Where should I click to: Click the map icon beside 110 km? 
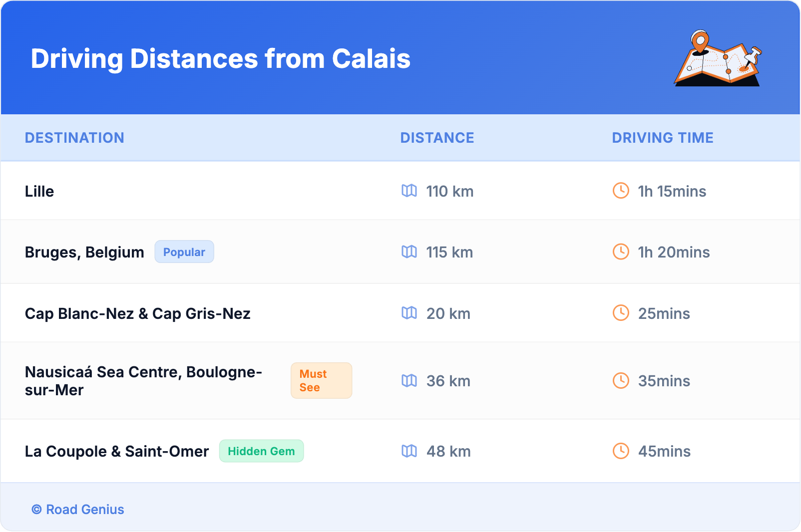[409, 191]
